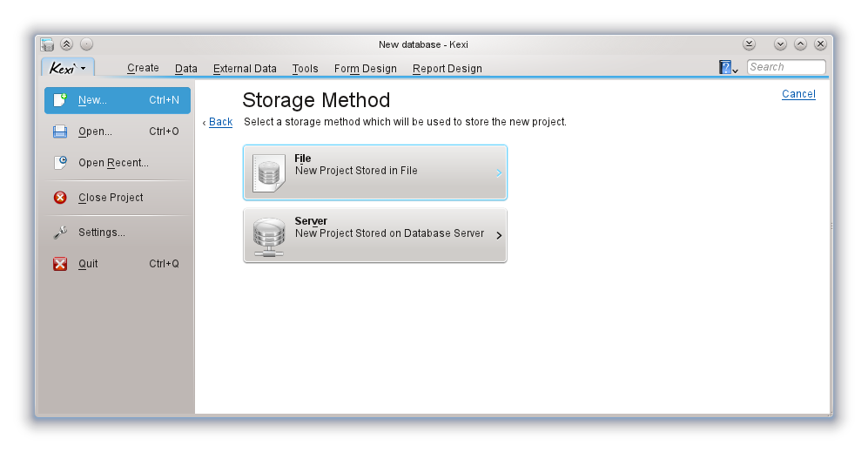
Task: Click the Server database icon
Action: (268, 236)
